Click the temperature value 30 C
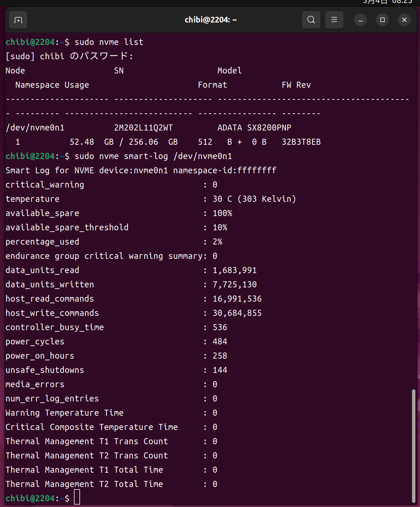The width and height of the screenshot is (420, 507). [222, 199]
